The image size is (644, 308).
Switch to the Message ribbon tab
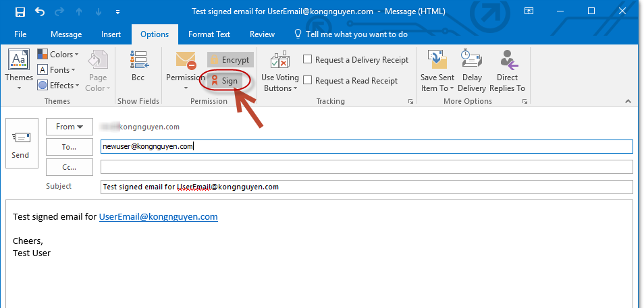click(66, 34)
